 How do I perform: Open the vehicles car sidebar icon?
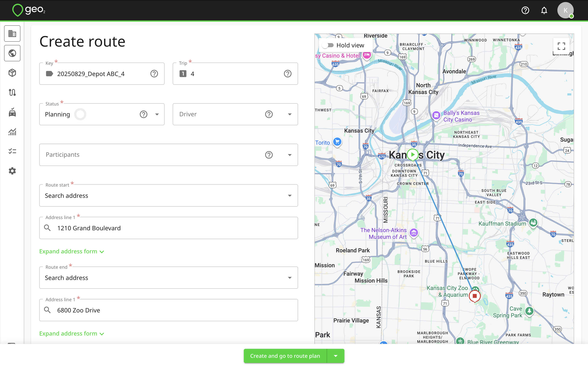pos(12,112)
